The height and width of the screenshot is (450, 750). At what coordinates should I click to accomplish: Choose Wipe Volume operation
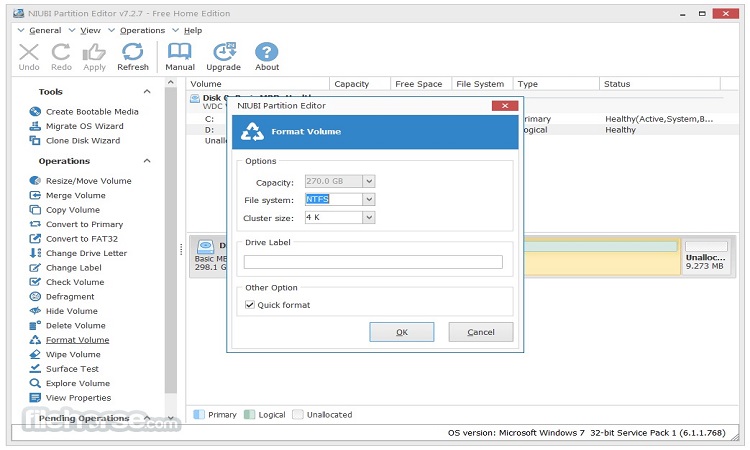point(73,354)
